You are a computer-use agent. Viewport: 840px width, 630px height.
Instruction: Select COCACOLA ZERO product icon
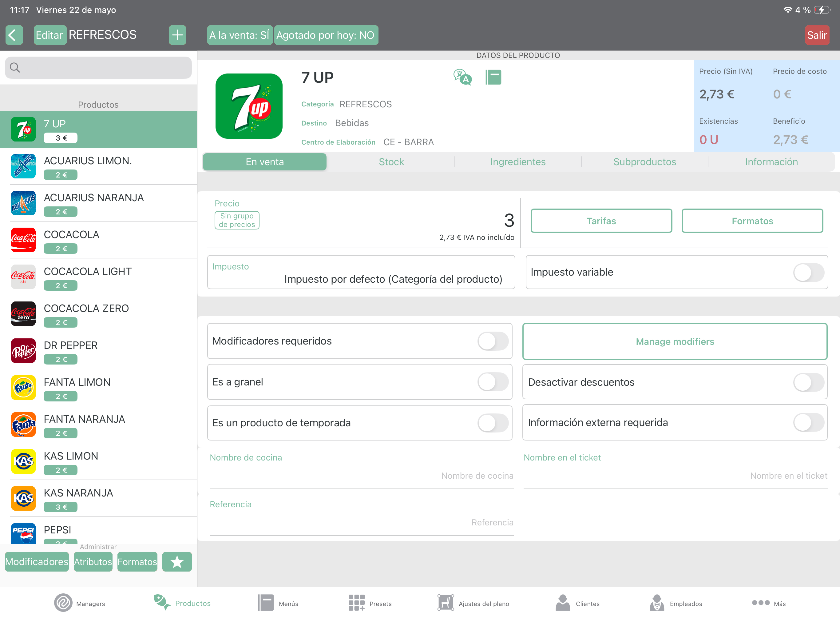tap(23, 313)
